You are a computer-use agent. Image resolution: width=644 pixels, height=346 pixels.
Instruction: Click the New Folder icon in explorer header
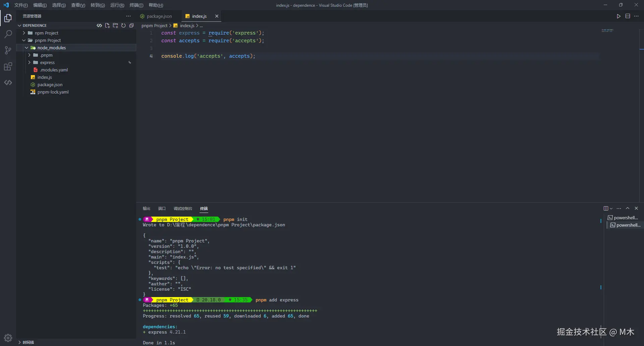115,25
